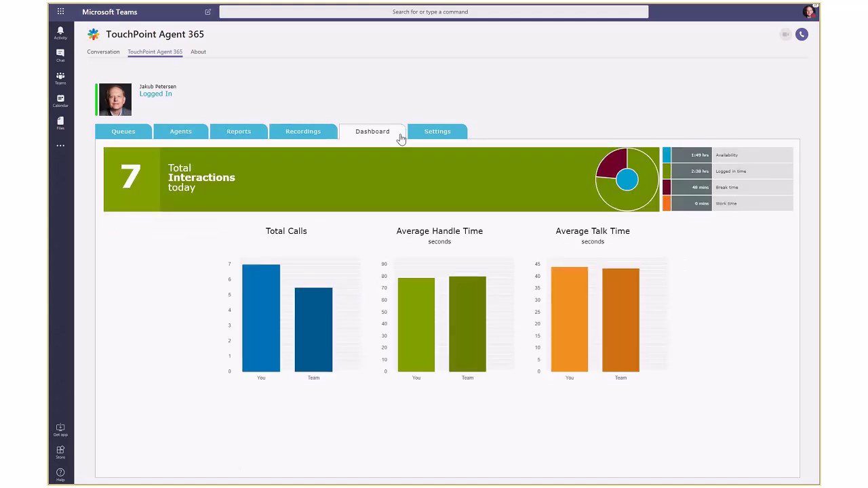The image size is (868, 488).
Task: Go to the Settings tab
Action: point(437,131)
